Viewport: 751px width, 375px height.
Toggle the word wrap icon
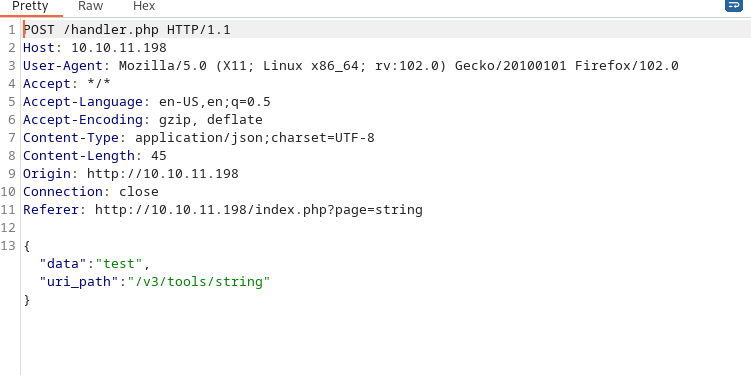pyautogui.click(x=733, y=5)
